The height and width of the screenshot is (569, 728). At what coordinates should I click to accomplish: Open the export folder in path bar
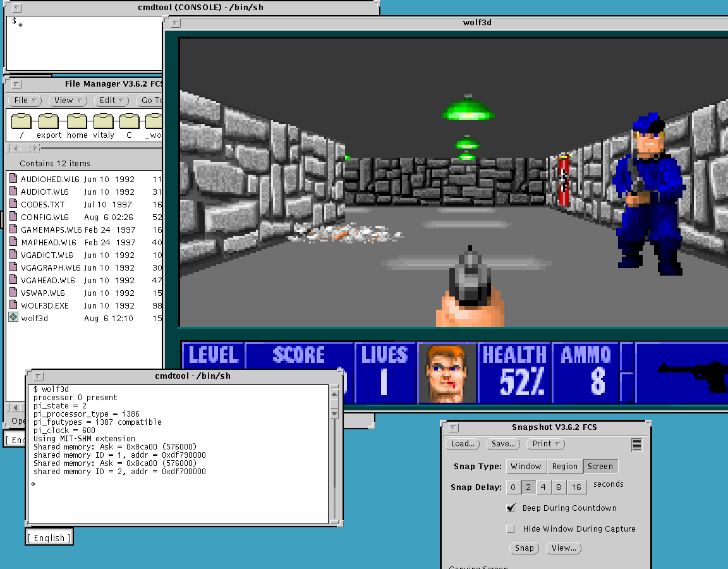[x=49, y=121]
